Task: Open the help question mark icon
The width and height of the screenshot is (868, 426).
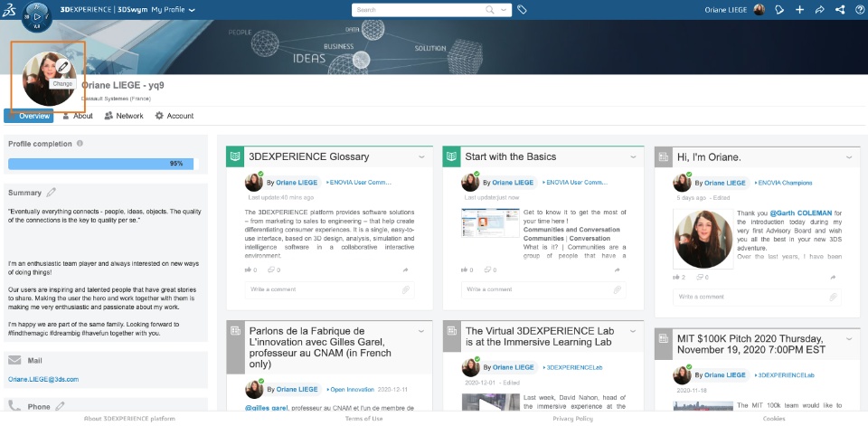Action: (x=860, y=9)
